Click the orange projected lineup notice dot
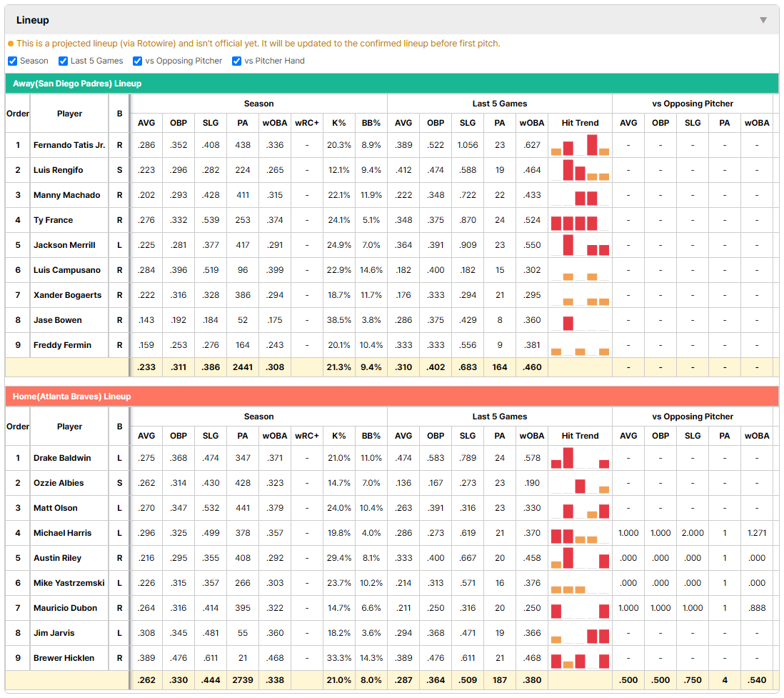The width and height of the screenshot is (784, 698). click(x=11, y=44)
